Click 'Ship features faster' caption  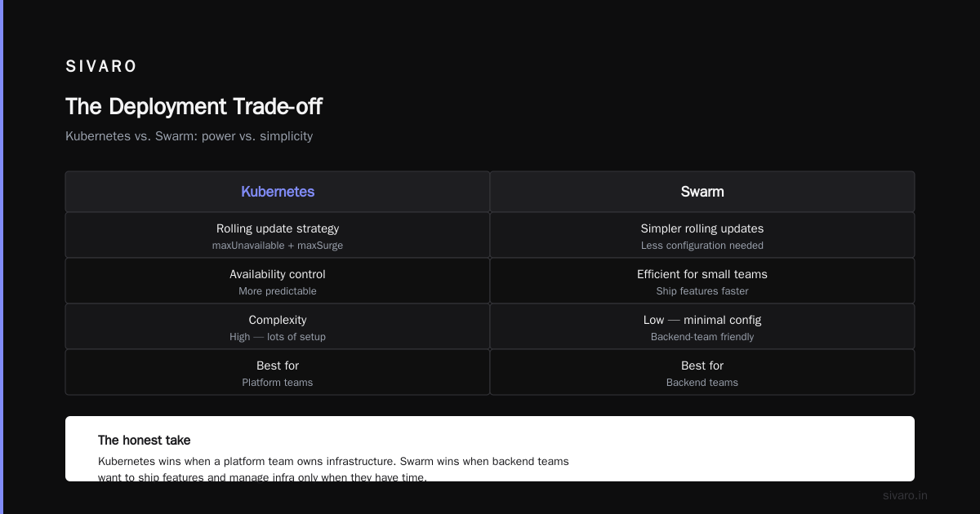(702, 291)
